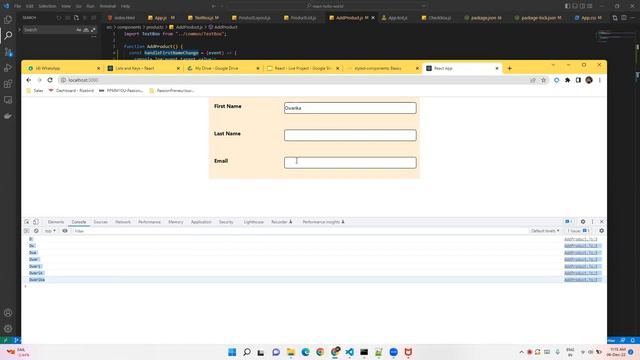Open the Chrome profile avatar
The image size is (640, 360).
[x=589, y=80]
